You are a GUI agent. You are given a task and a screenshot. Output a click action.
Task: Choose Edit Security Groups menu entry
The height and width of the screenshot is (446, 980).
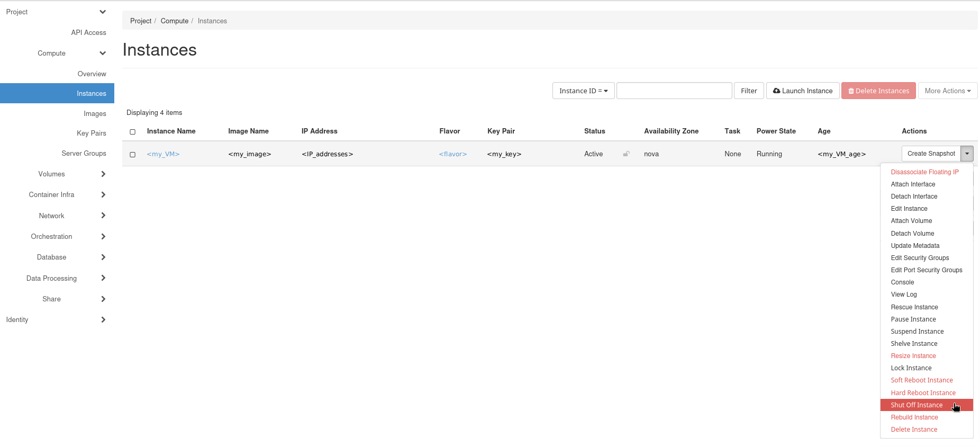click(920, 258)
